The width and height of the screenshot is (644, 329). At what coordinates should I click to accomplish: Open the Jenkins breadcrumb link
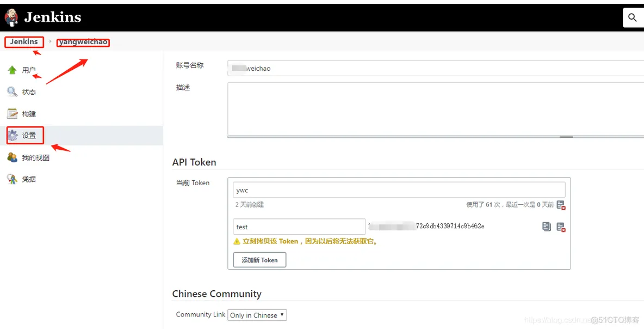point(24,41)
